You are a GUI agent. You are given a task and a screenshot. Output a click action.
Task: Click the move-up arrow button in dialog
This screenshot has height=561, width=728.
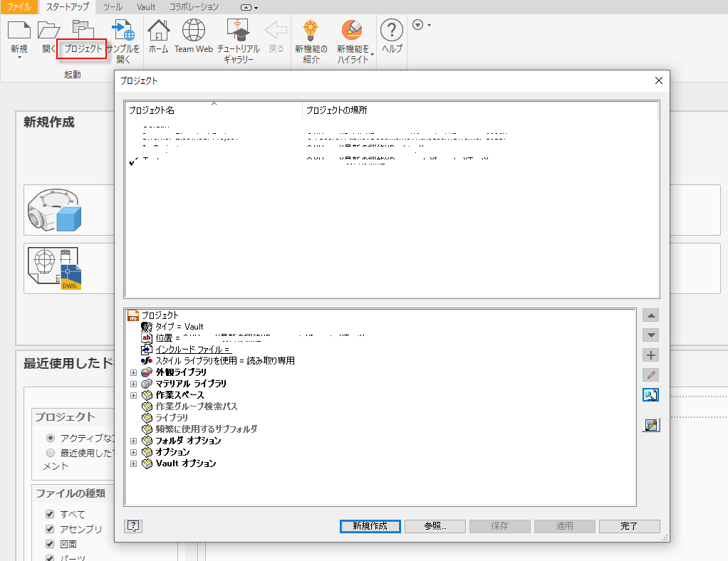click(x=651, y=315)
